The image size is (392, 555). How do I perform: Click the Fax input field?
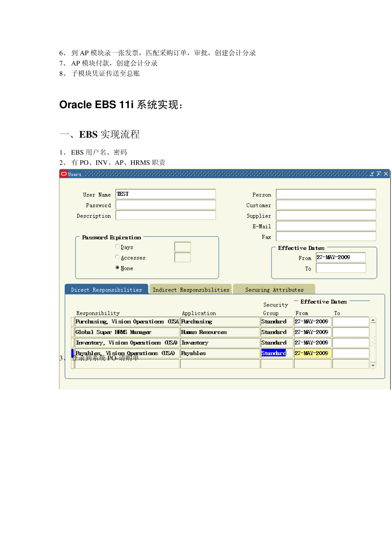pyautogui.click(x=326, y=236)
